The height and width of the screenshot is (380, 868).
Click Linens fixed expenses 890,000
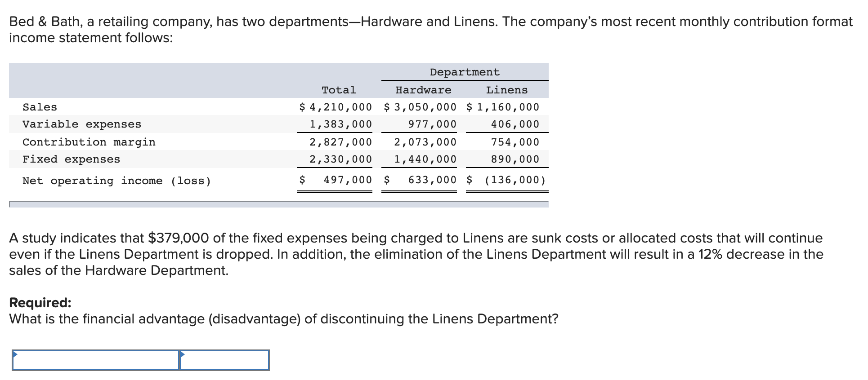point(515,159)
